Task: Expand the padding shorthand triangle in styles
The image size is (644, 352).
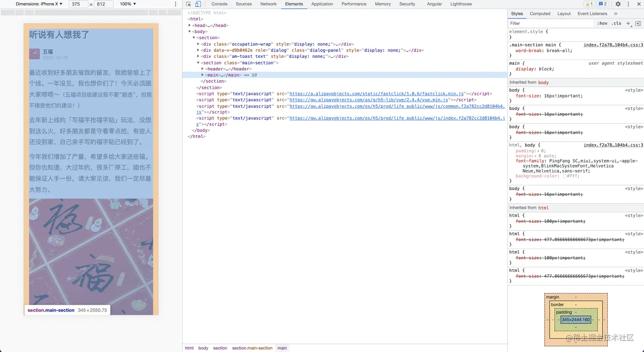Action: 539,151
